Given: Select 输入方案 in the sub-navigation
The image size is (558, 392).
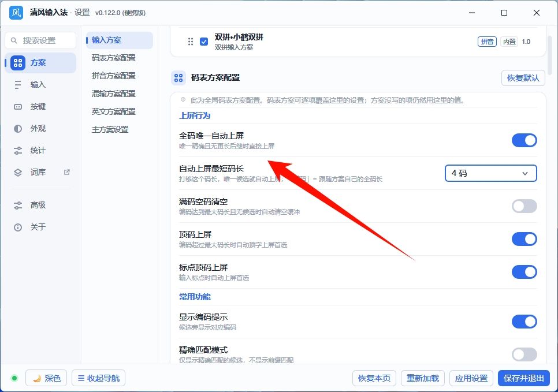Looking at the screenshot, I should coord(120,40).
